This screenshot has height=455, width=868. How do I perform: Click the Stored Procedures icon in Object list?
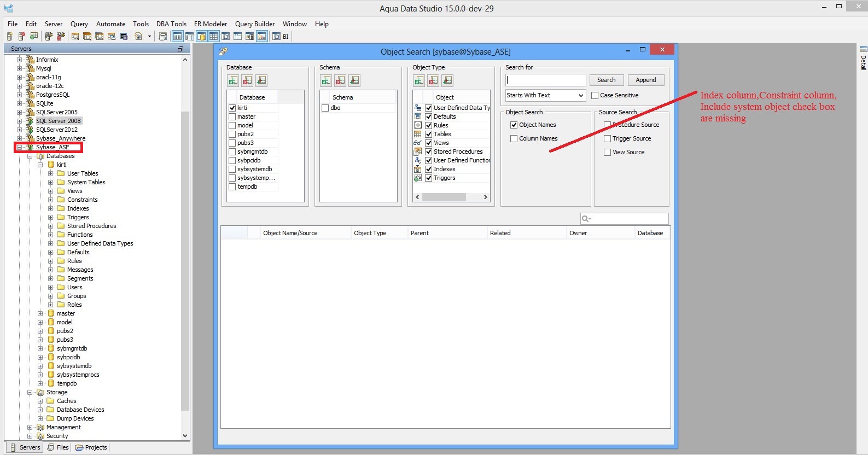pos(418,151)
